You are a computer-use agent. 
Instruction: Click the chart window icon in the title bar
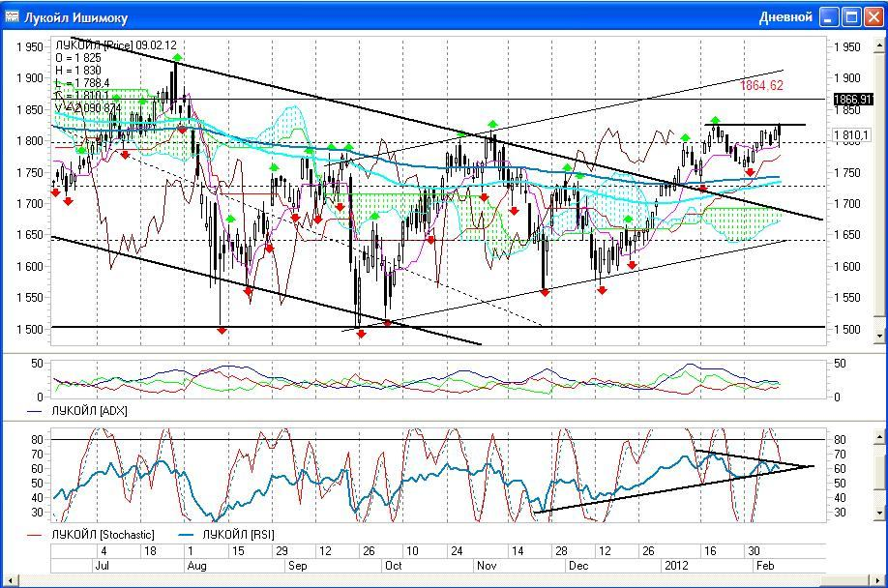[12, 17]
